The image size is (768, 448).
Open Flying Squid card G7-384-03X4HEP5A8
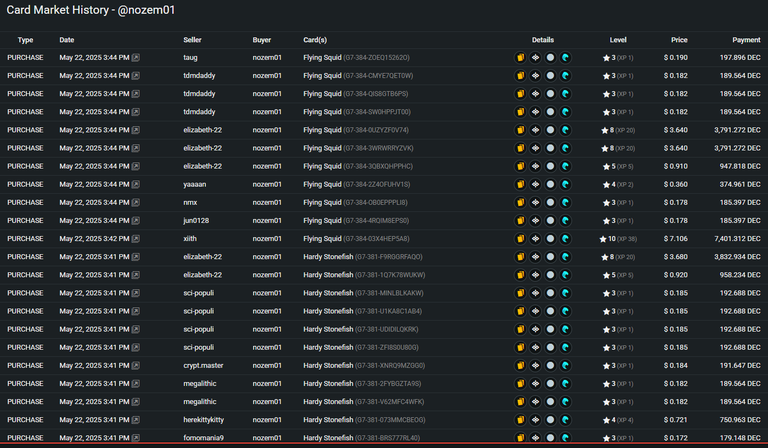click(356, 239)
